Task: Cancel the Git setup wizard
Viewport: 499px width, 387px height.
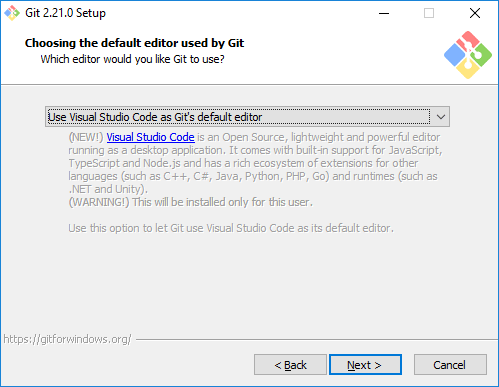Action: tap(450, 365)
